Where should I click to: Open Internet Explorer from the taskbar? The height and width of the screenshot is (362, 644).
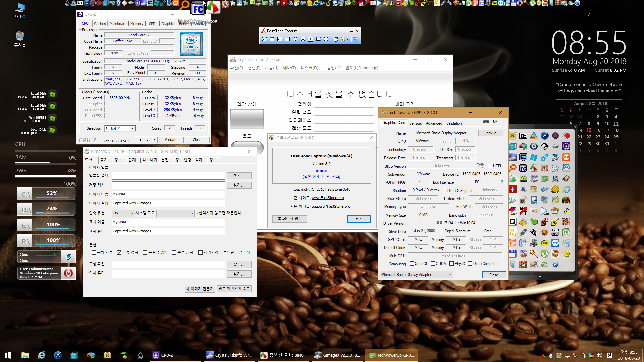(x=41, y=355)
